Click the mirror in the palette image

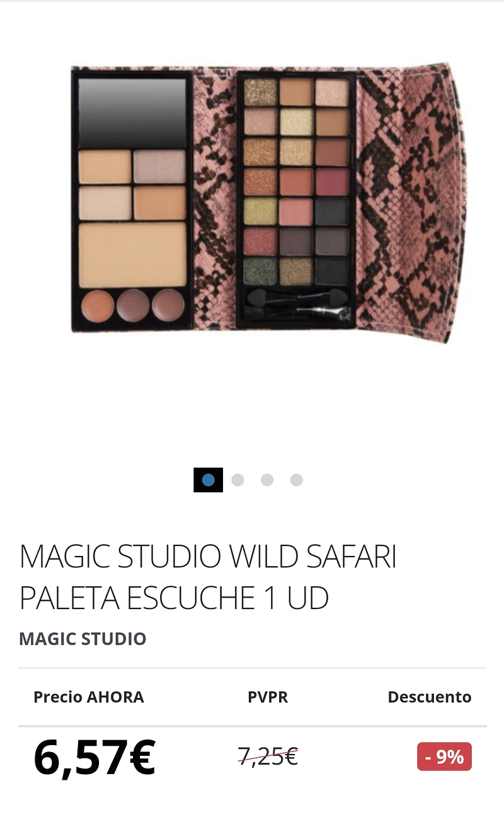132,113
